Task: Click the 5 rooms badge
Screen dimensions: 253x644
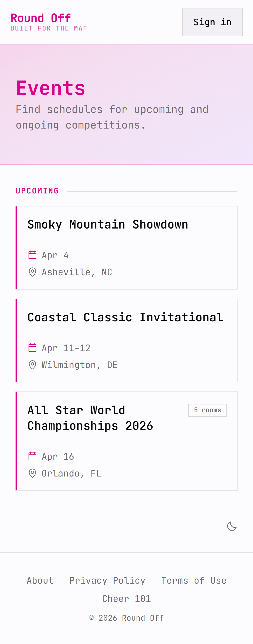Action: [x=208, y=410]
